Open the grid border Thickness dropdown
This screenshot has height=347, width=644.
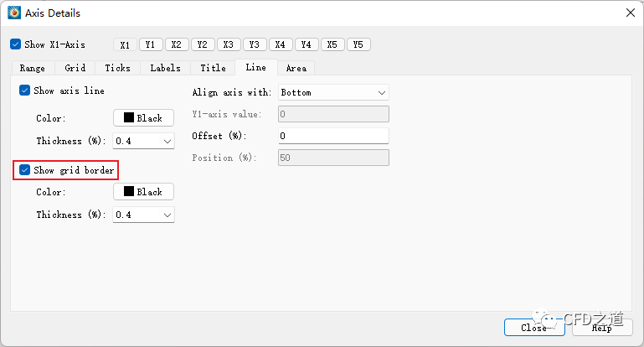point(143,215)
